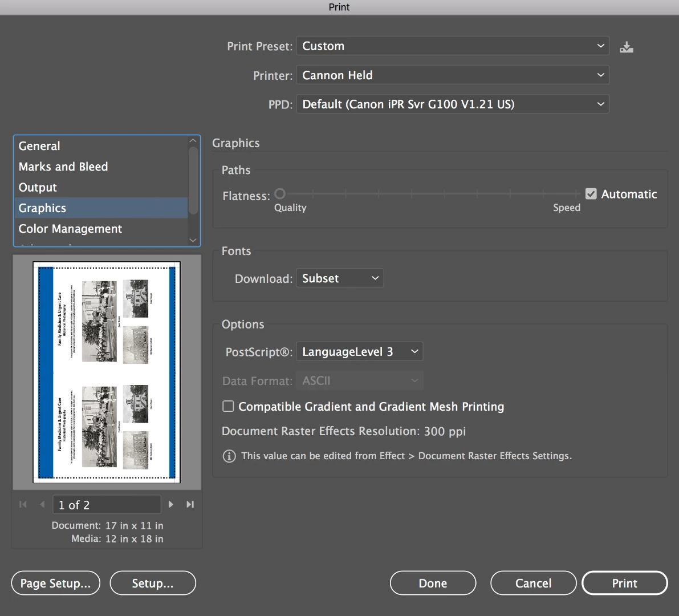Enable Compatible Gradient and Gradient Mesh Printing

228,406
